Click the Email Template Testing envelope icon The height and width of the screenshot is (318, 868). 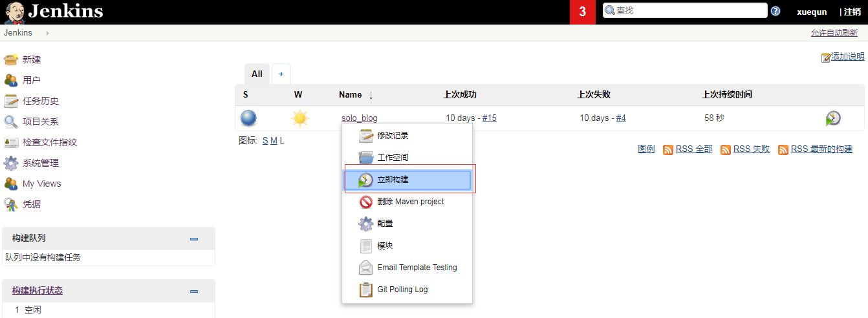click(366, 268)
